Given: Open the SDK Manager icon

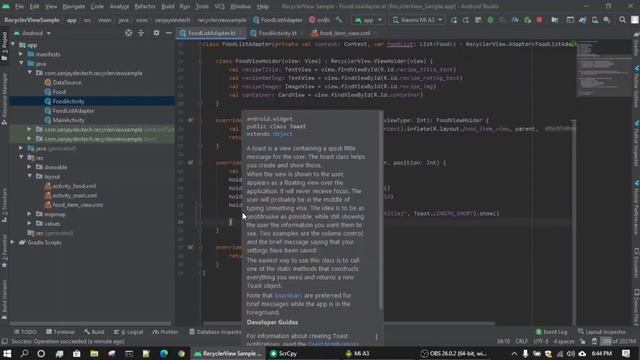Looking at the screenshot, I should [607, 20].
